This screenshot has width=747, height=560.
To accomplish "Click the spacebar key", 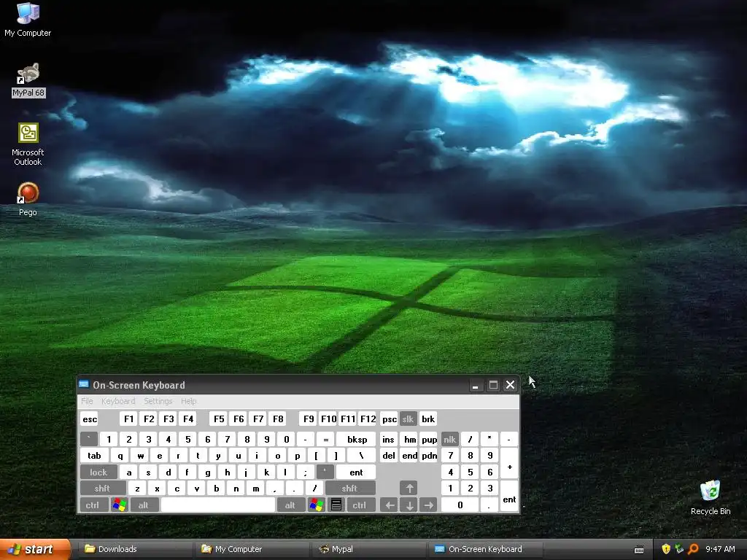I will pos(218,505).
